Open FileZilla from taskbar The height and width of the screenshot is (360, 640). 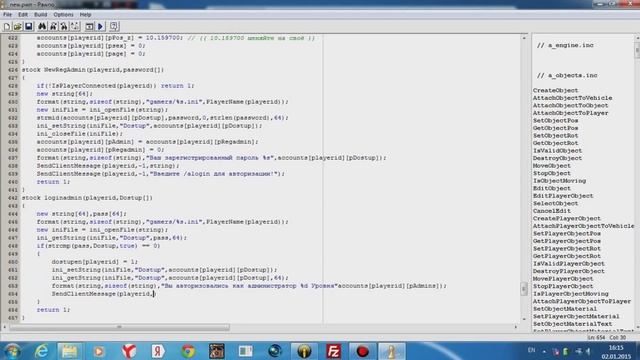coord(333,351)
